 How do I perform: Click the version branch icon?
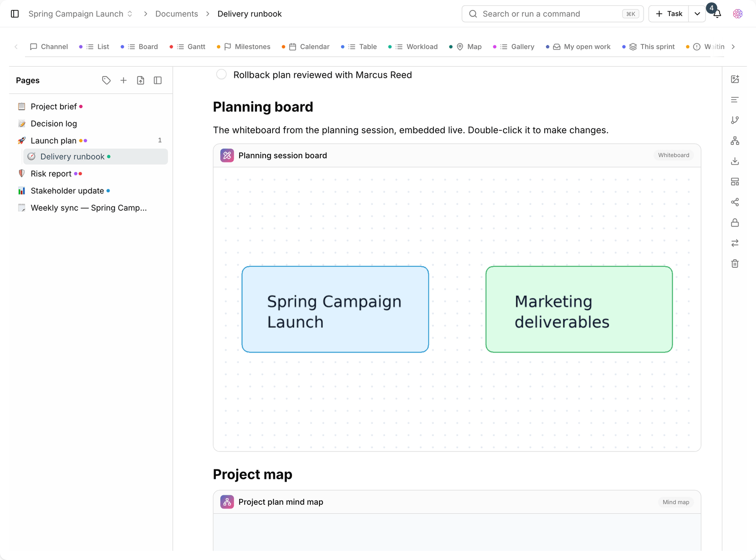pyautogui.click(x=735, y=120)
